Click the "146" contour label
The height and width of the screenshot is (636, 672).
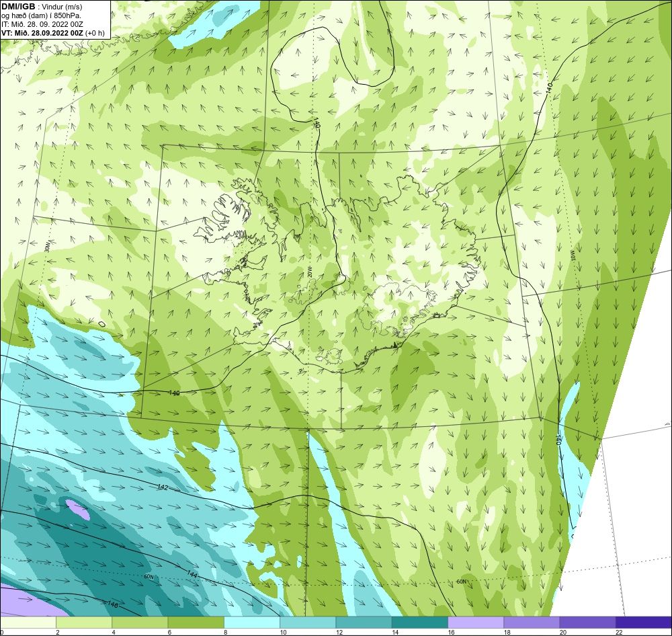click(x=112, y=604)
